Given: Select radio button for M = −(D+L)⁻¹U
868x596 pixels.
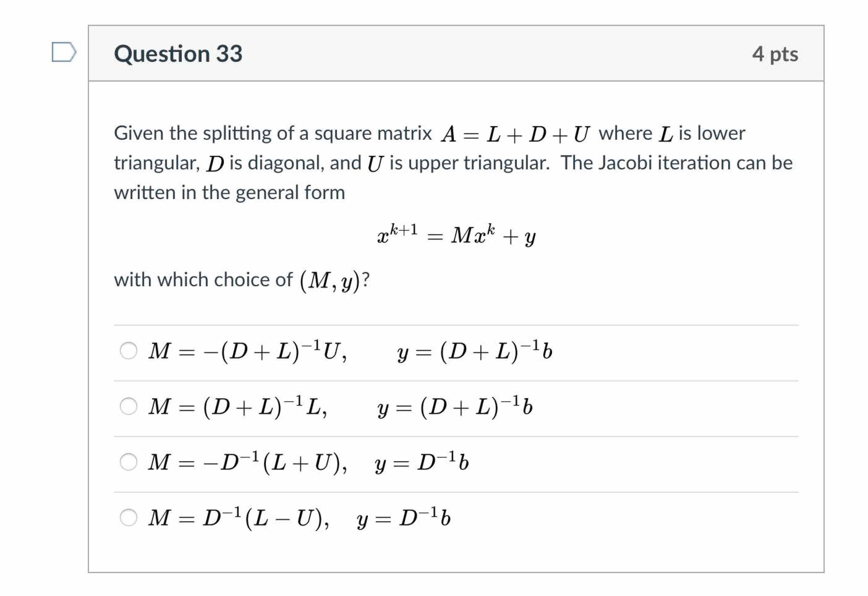Looking at the screenshot, I should (x=128, y=351).
